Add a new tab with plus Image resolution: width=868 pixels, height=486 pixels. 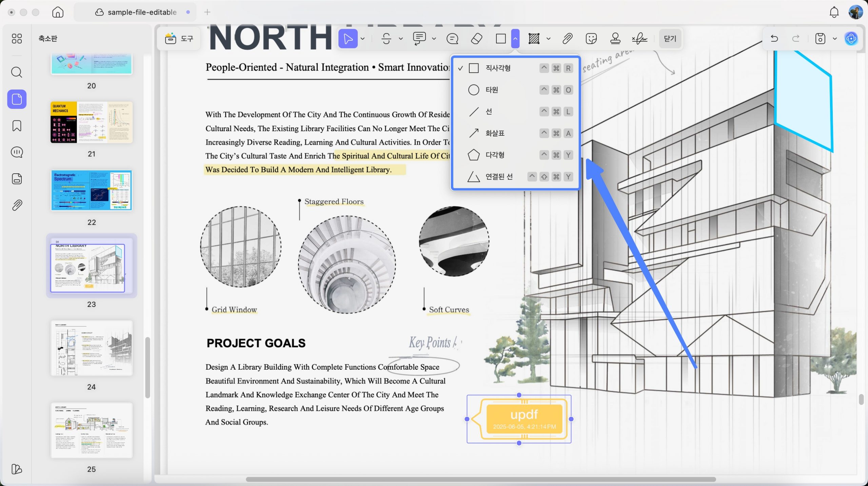207,12
